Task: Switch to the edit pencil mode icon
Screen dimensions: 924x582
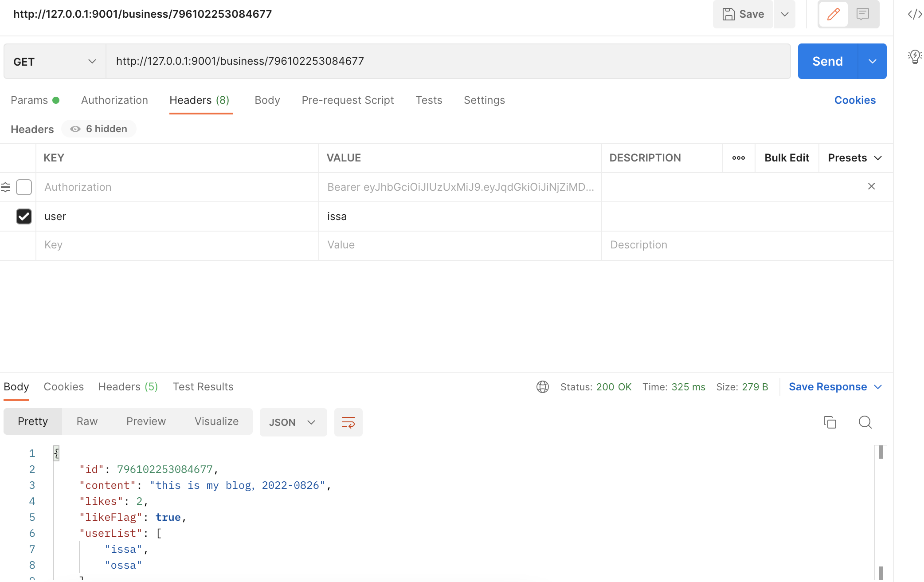Action: tap(833, 14)
